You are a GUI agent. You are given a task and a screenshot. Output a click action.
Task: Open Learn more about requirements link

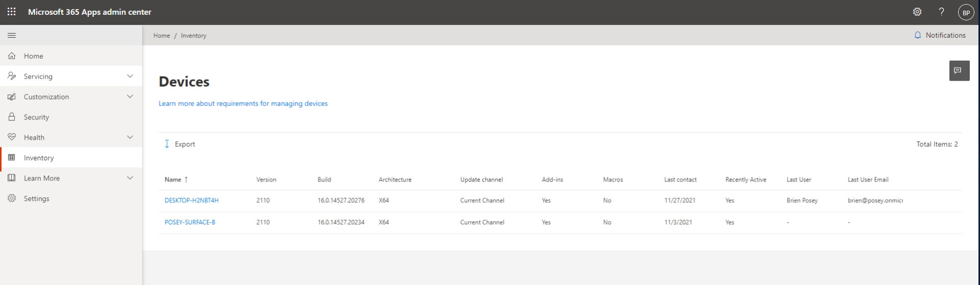click(x=243, y=103)
